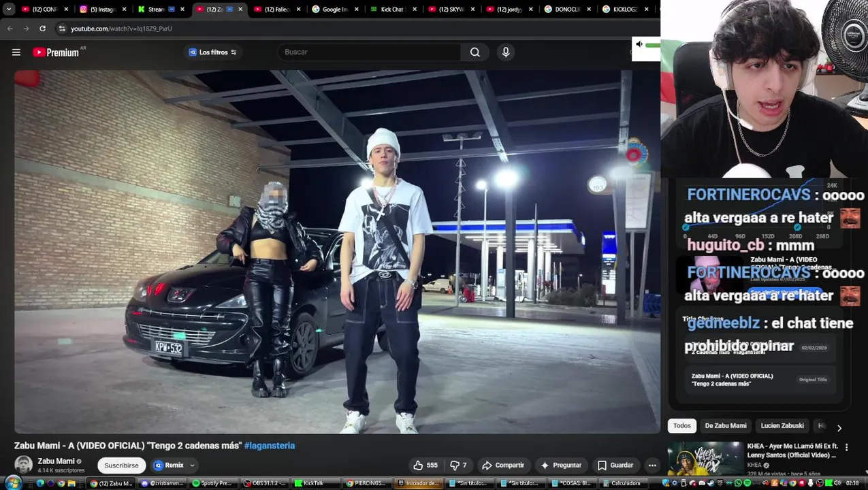Click the 02:38 system clock
The image size is (868, 490).
click(852, 483)
